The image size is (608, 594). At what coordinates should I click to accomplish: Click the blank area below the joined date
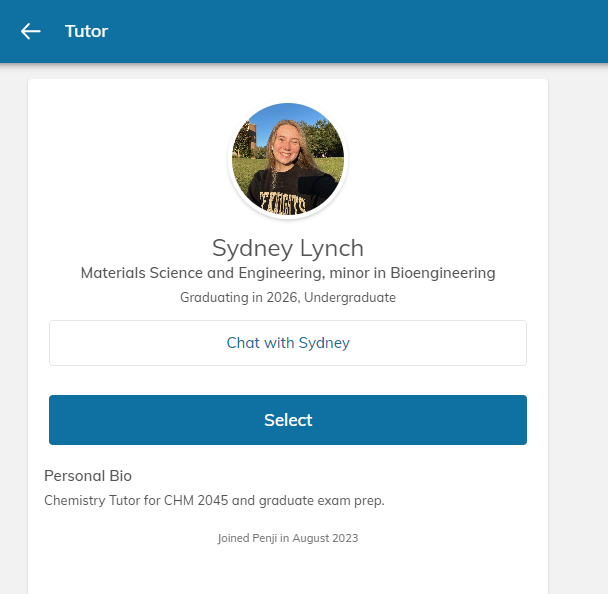288,572
